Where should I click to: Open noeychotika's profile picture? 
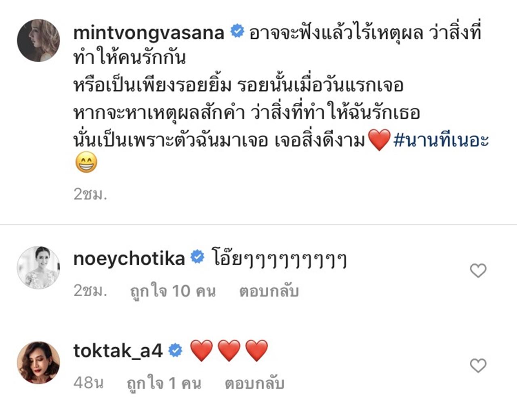point(38,267)
